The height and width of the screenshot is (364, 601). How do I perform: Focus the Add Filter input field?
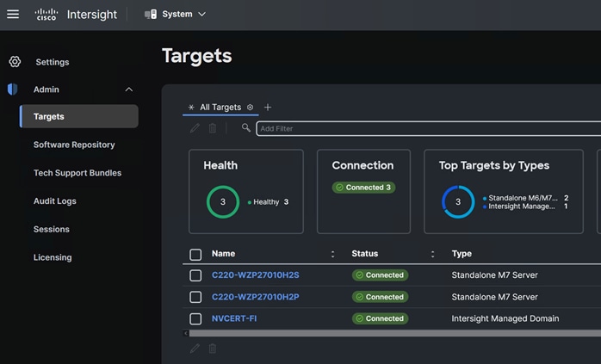pyautogui.click(x=429, y=129)
